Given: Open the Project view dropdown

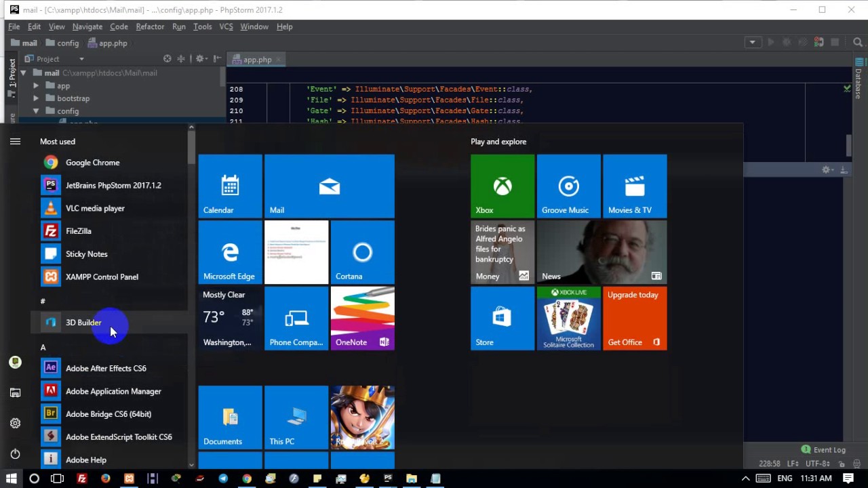Looking at the screenshot, I should [81, 59].
